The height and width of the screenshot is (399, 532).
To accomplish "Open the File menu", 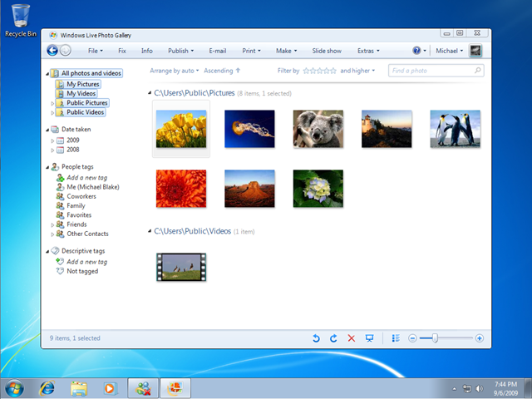I will (96, 51).
